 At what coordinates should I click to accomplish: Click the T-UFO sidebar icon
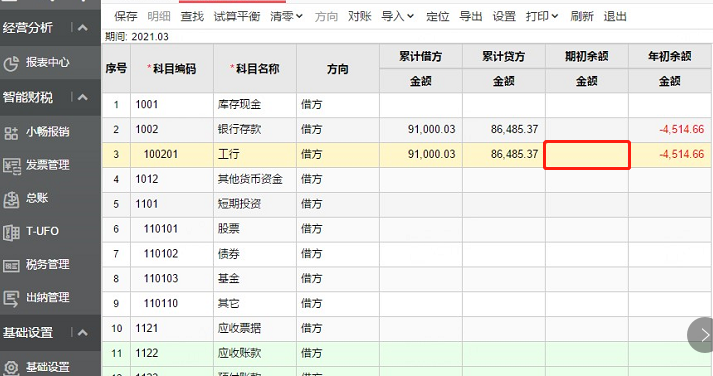click(11, 232)
